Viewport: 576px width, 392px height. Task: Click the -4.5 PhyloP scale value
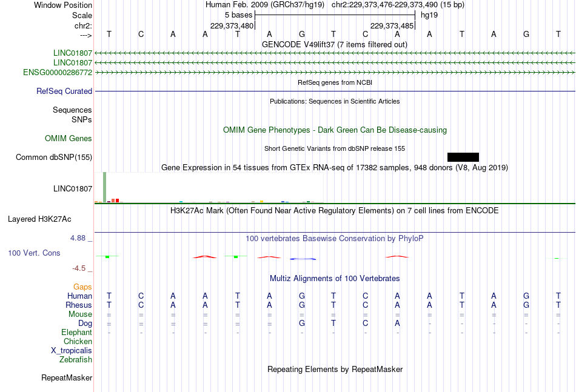pos(79,268)
